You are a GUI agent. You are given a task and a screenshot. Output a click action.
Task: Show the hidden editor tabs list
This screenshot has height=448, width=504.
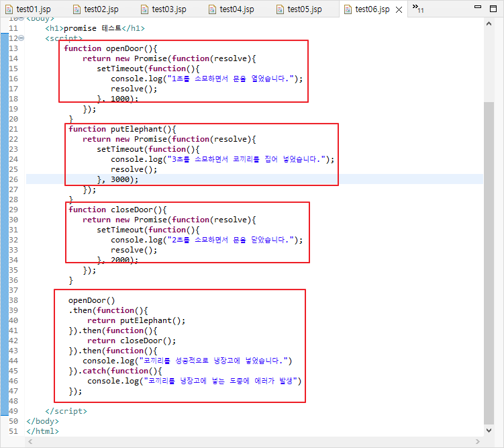pos(418,9)
